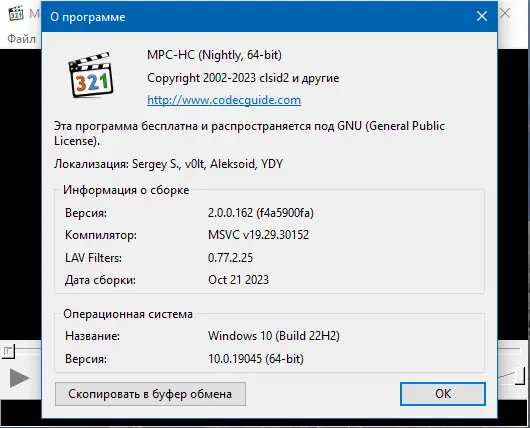530x428 pixels.
Task: Click the seek bar thumb in player
Action: pos(8,352)
